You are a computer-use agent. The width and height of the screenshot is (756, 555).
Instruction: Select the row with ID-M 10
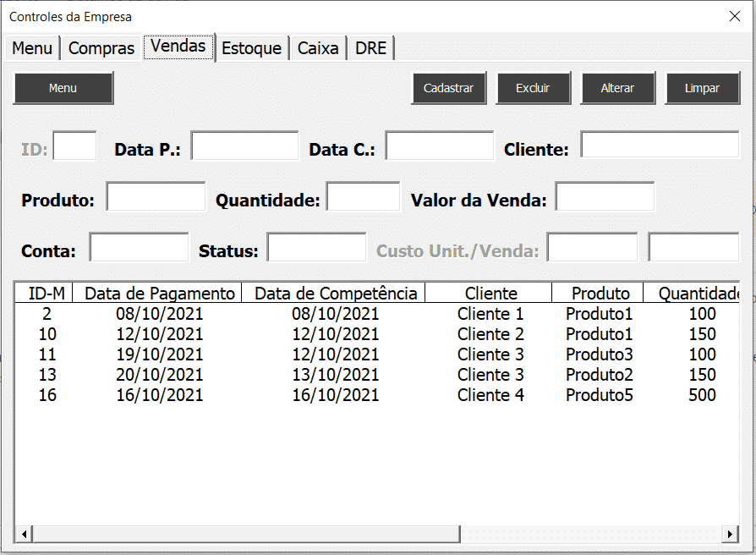click(377, 334)
